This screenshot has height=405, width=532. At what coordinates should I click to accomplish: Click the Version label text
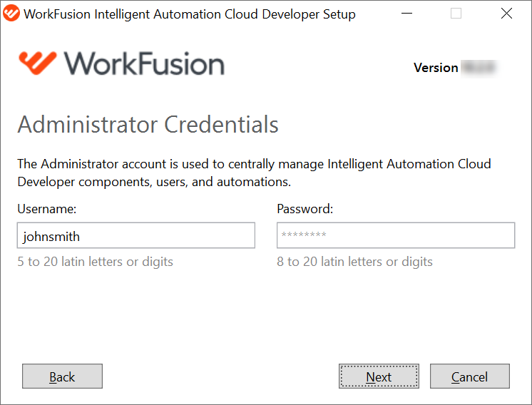coord(436,68)
